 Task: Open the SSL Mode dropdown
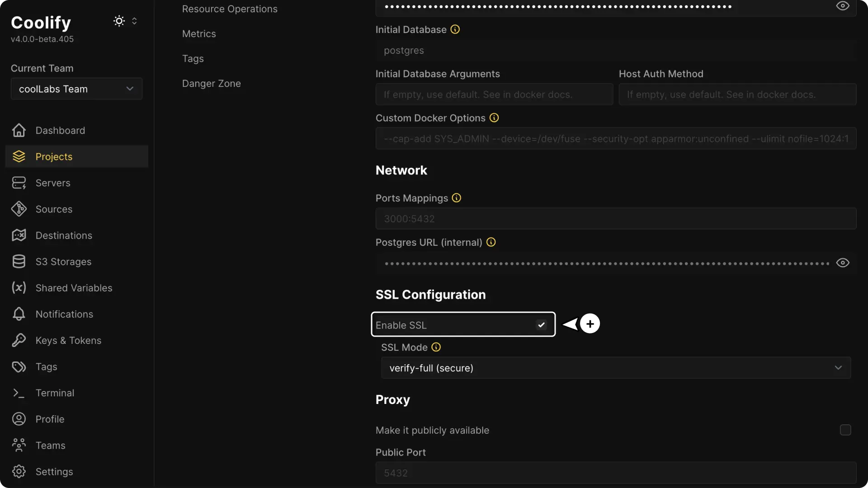(x=615, y=368)
